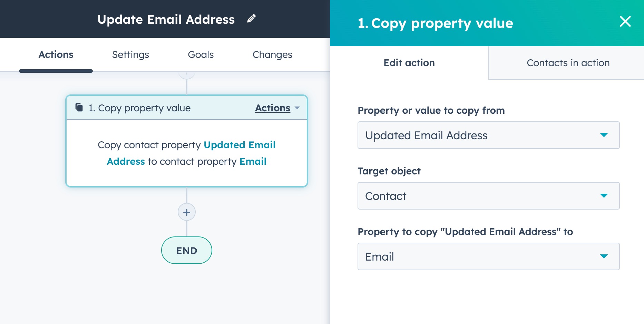Open the Actions menu on the action card
Viewport: 644px width, 324px height.
[277, 108]
